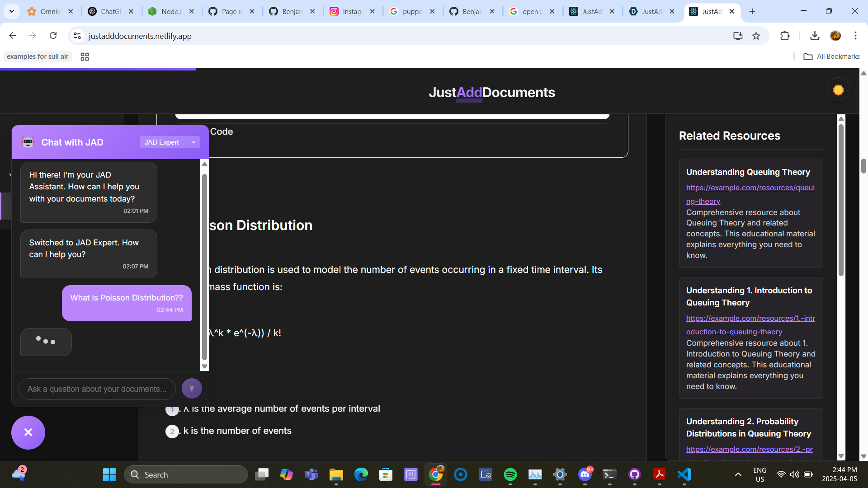Open Chrome downloads icon
Image resolution: width=868 pixels, height=488 pixels.
pyautogui.click(x=815, y=36)
